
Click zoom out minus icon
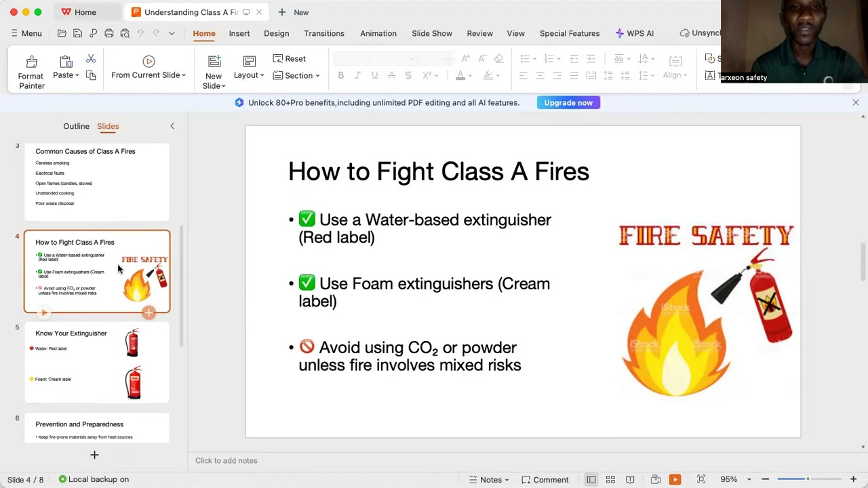(x=765, y=480)
